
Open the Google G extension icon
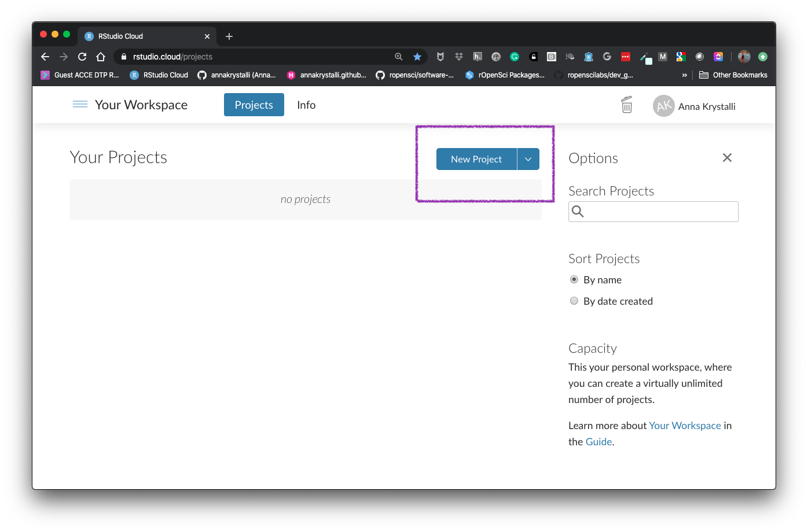click(607, 57)
